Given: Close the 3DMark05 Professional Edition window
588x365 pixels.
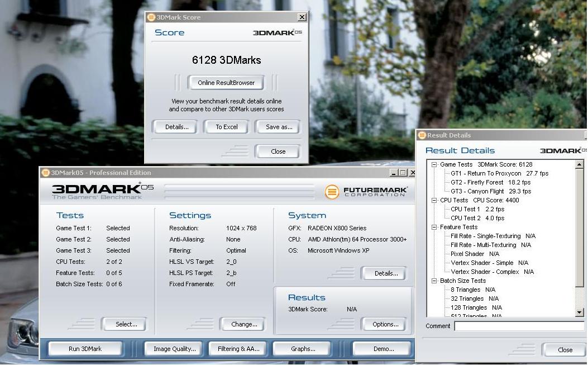Looking at the screenshot, I should (412, 173).
